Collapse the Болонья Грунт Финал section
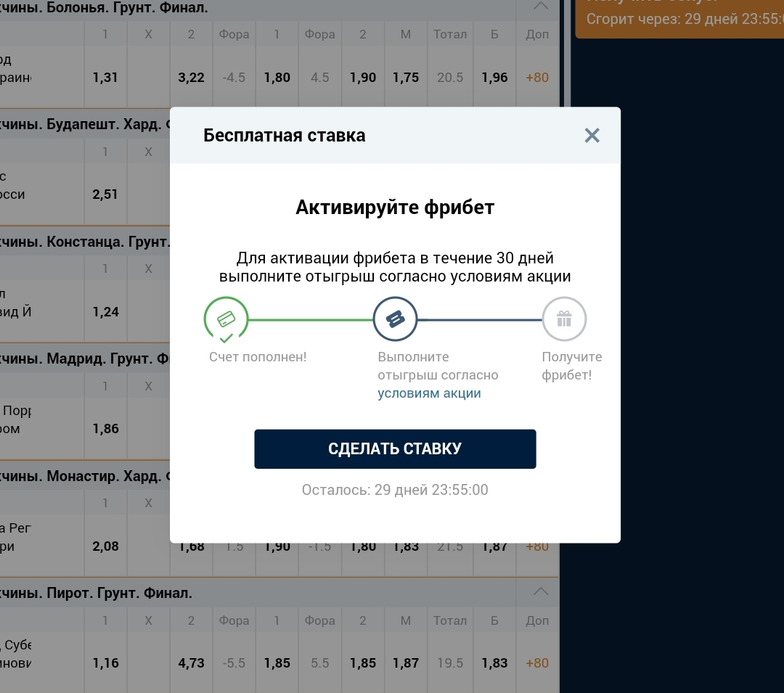The width and height of the screenshot is (784, 693). click(541, 7)
